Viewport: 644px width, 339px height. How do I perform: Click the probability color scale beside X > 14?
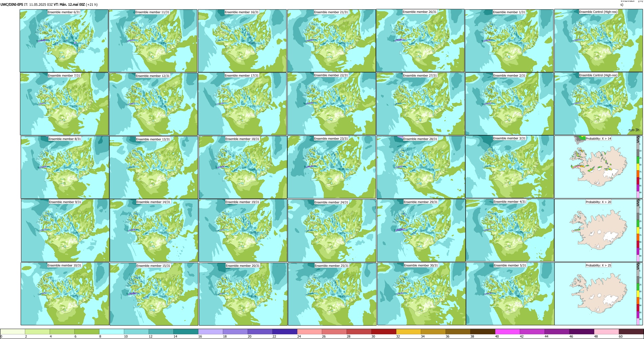tap(638, 167)
